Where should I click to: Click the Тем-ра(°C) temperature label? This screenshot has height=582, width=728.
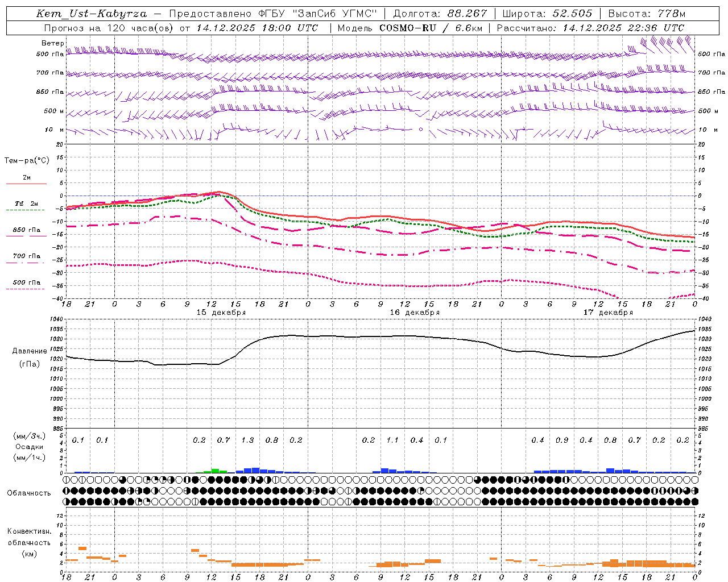click(27, 161)
